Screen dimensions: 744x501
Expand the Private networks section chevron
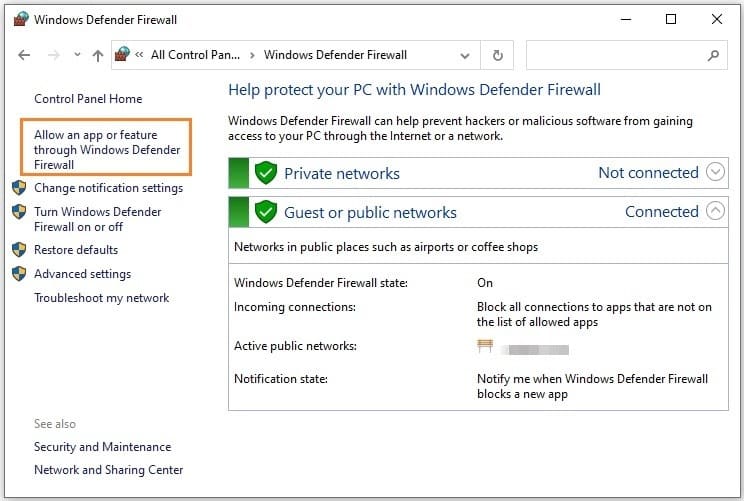tap(715, 172)
